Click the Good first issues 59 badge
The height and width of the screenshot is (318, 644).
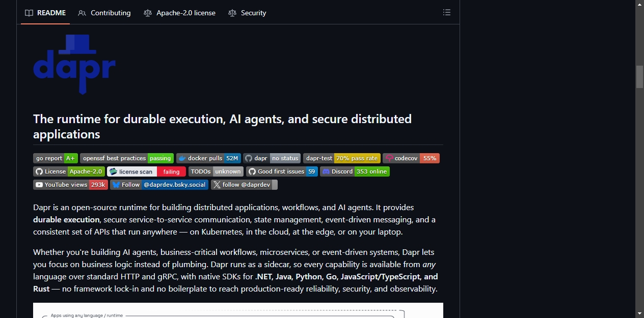pos(282,171)
